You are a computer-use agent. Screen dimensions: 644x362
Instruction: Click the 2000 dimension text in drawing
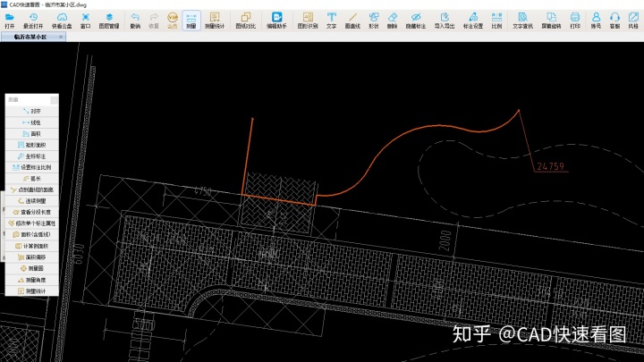click(445, 240)
